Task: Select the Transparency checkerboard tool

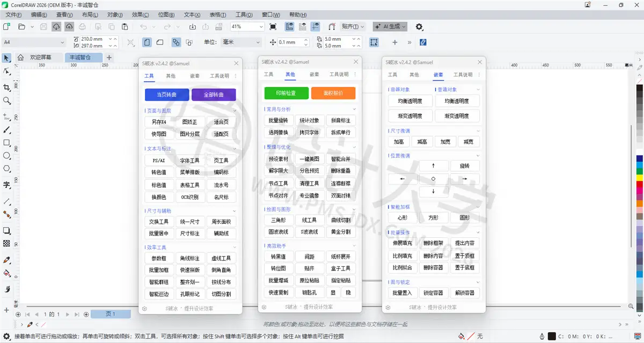Action: 6,244
